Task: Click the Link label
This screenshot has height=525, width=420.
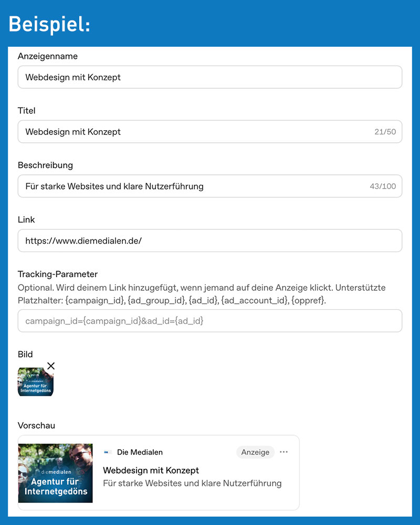Action: pos(26,219)
